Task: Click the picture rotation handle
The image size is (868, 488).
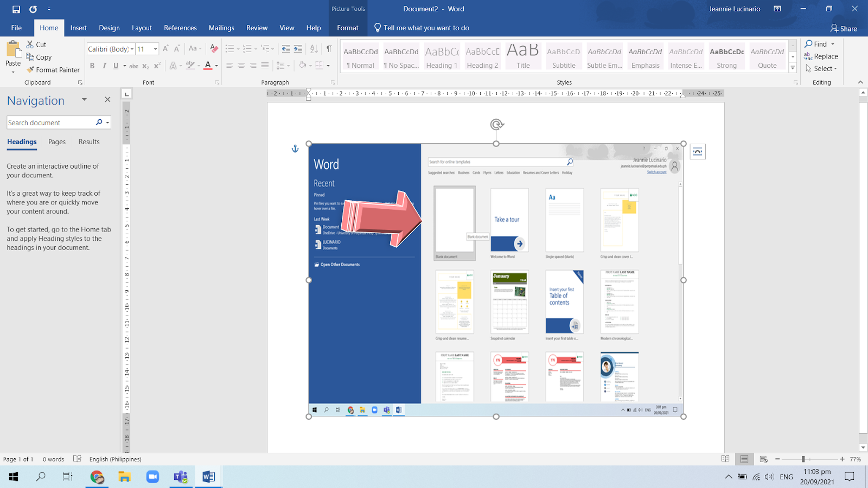Action: click(x=496, y=124)
